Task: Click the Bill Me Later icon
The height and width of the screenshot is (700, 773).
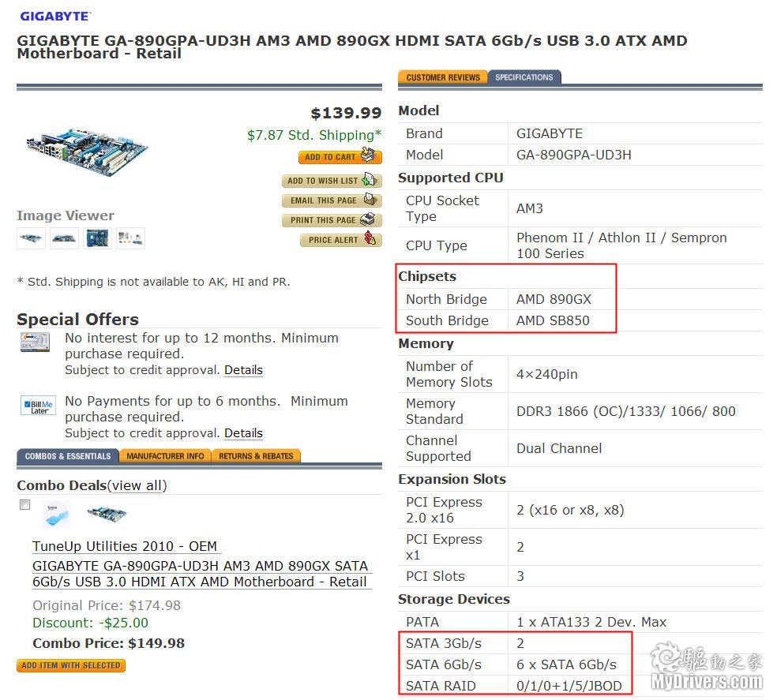Action: [x=38, y=406]
